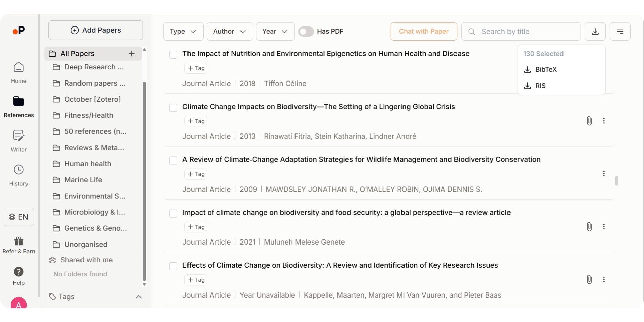Collapse the Tags section
644x322 pixels.
(139, 297)
